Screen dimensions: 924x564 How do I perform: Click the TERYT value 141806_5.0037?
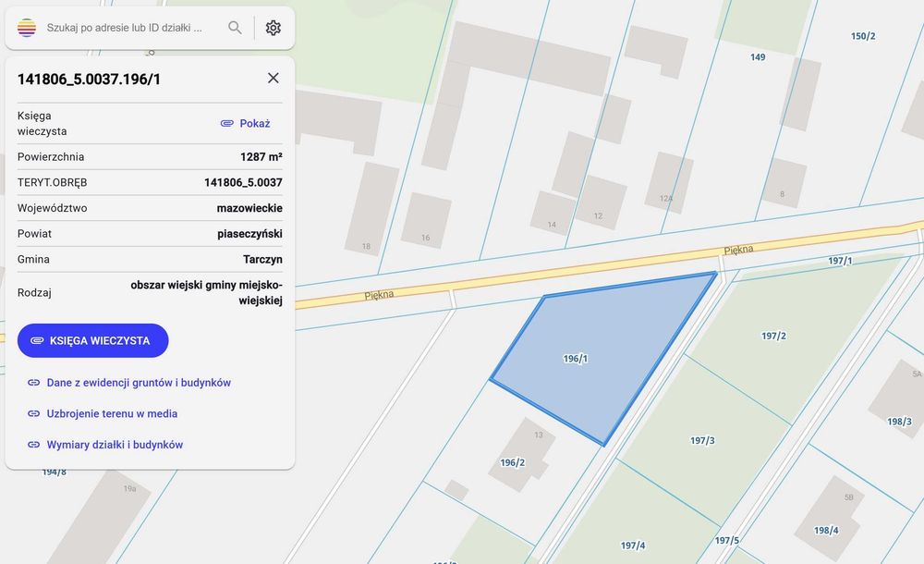pos(243,182)
